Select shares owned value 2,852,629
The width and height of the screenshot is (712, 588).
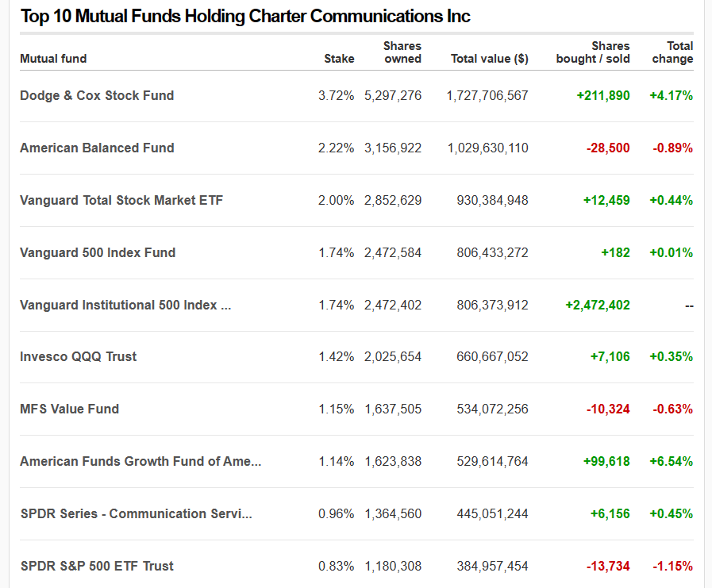(393, 200)
